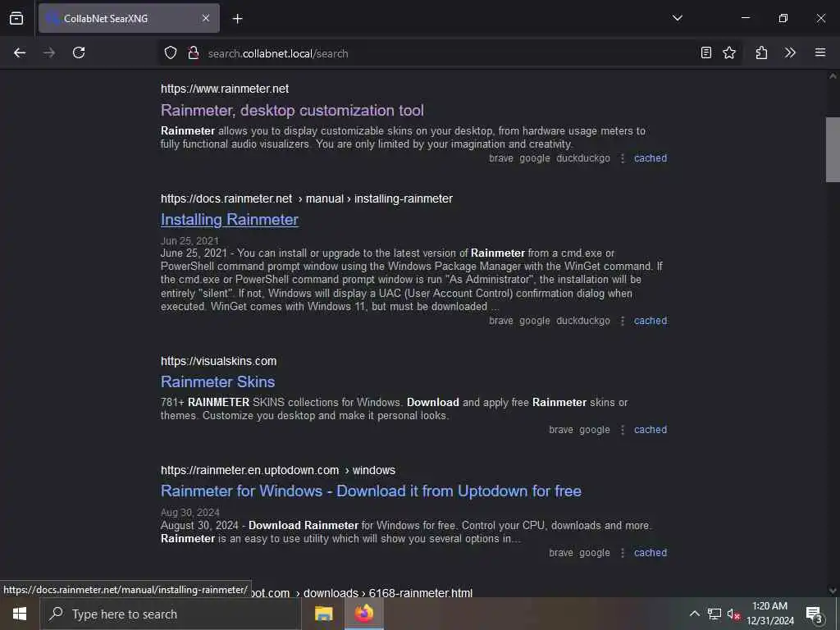Open the Firefox application hamburger menu
This screenshot has width=840, height=630.
pyautogui.click(x=820, y=52)
